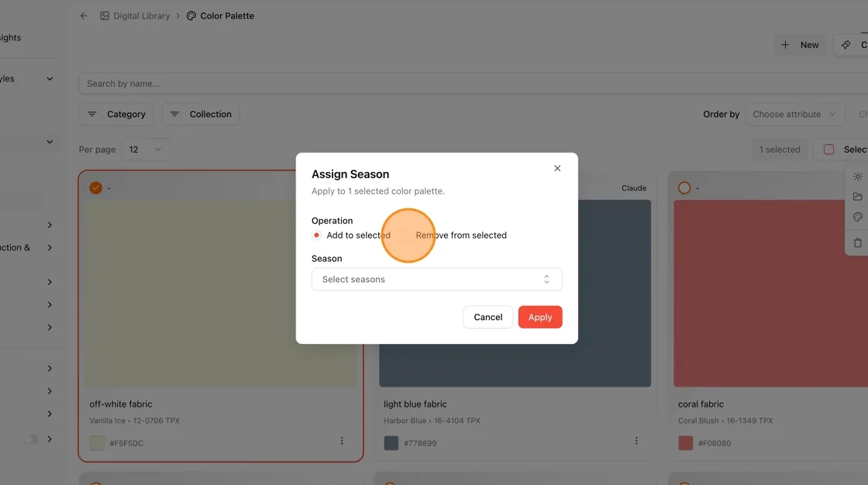Image resolution: width=868 pixels, height=485 pixels.
Task: Click the #F08080 coral color swatch
Action: coord(685,443)
